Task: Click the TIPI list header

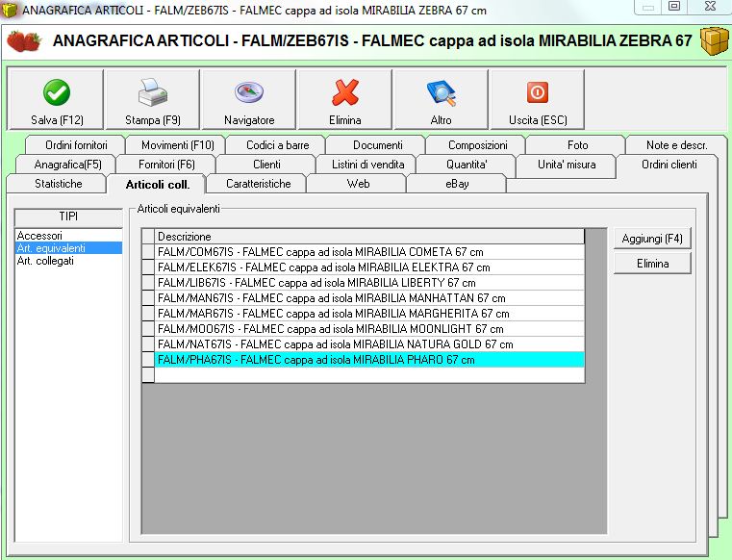Action: [68, 216]
